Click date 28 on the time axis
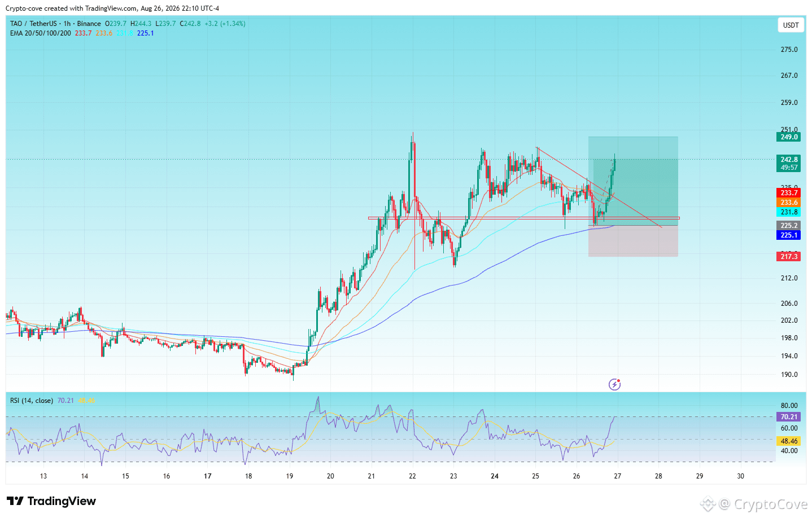Image resolution: width=812 pixels, height=518 pixels. [x=658, y=476]
